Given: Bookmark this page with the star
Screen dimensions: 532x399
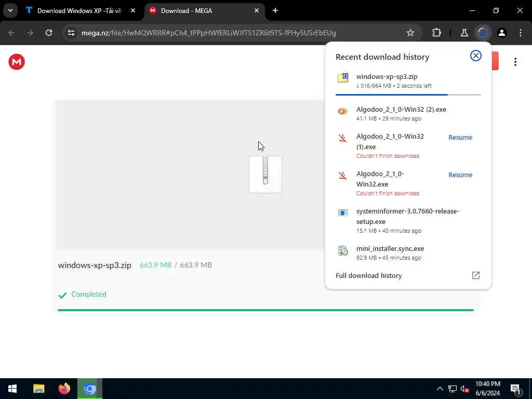Looking at the screenshot, I should click(x=410, y=33).
